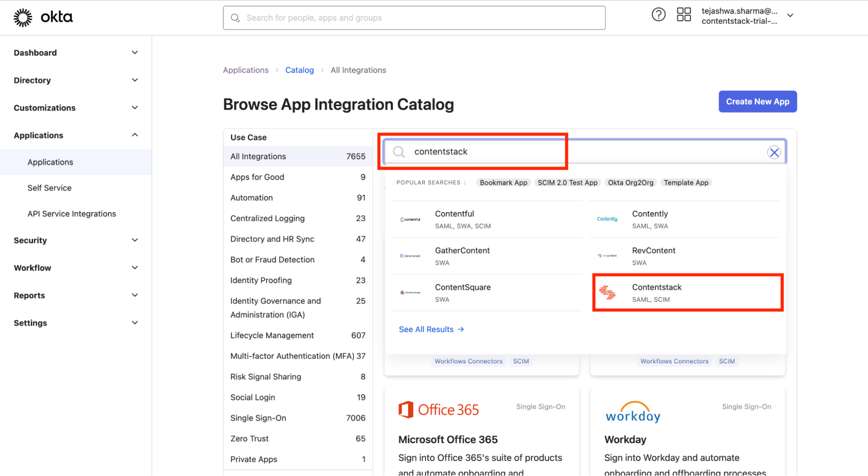Expand the Directory menu
The image size is (868, 476).
pyautogui.click(x=135, y=80)
